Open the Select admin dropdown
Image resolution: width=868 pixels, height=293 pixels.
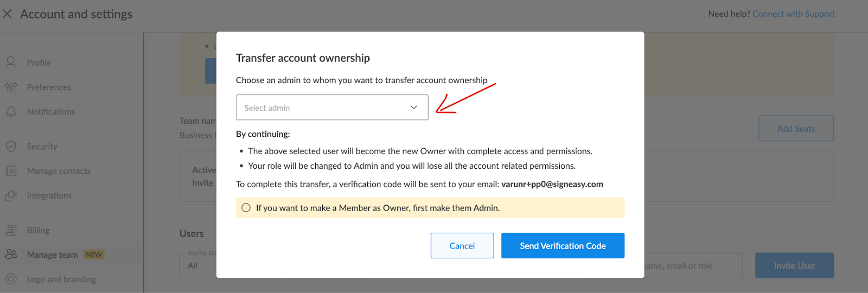[x=332, y=107]
